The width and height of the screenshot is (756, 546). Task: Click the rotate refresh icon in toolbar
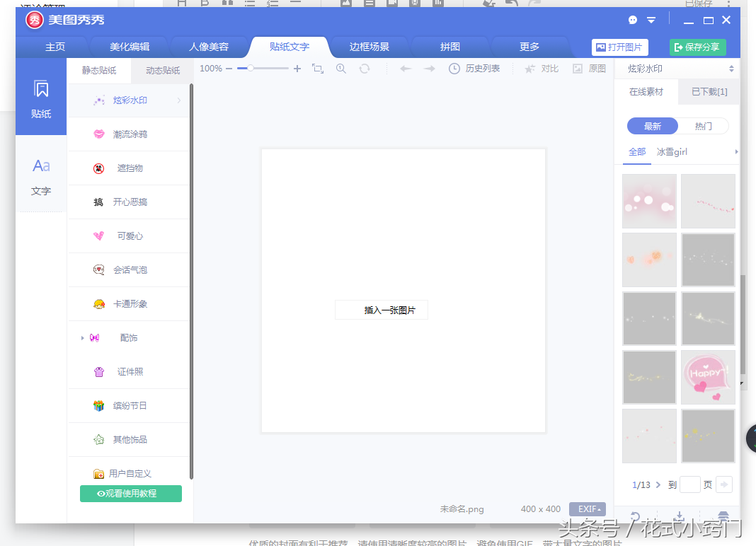[365, 69]
